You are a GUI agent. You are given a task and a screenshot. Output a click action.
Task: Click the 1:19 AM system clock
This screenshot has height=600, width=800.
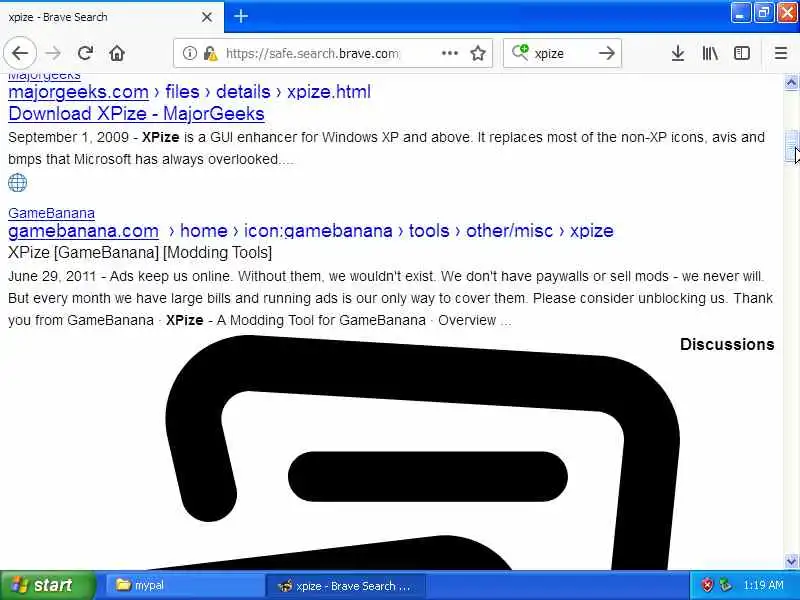763,585
